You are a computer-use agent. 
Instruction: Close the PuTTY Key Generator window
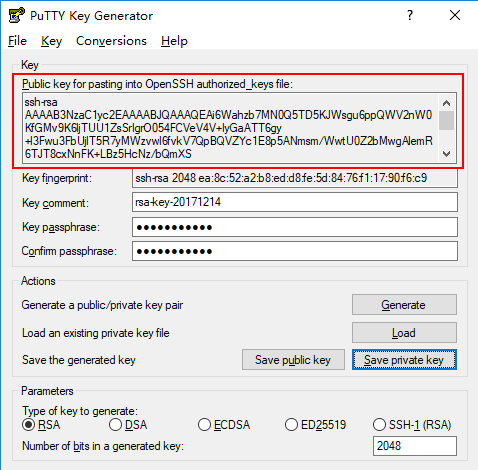(x=455, y=15)
